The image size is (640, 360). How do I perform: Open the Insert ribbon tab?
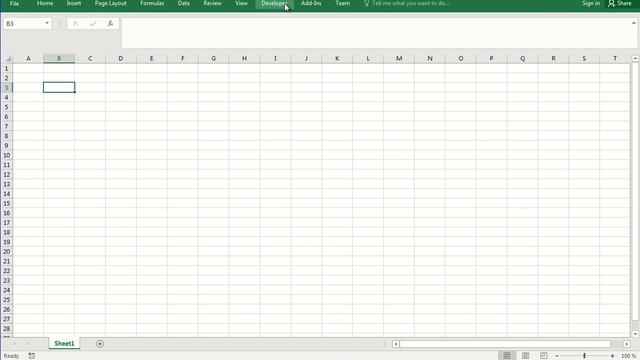(x=74, y=3)
